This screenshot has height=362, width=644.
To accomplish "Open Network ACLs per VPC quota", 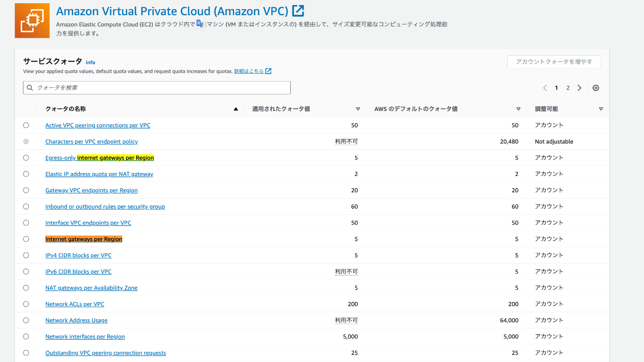I will pos(75,304).
